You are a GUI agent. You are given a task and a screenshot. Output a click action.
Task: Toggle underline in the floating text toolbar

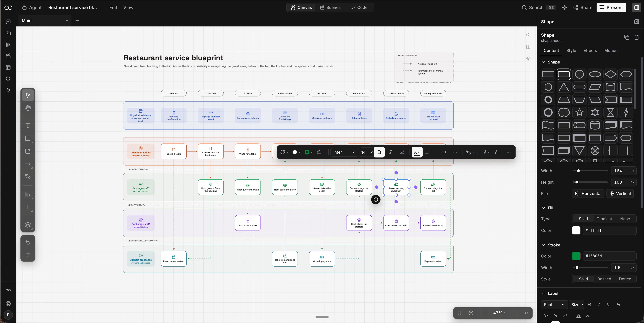click(402, 152)
